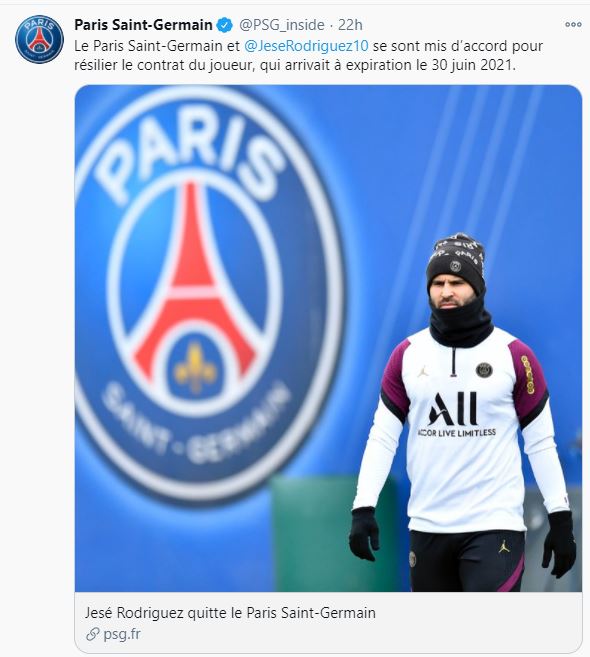The height and width of the screenshot is (657, 590).
Task: Open the @JeseRodriguez10 mention
Action: click(x=306, y=46)
